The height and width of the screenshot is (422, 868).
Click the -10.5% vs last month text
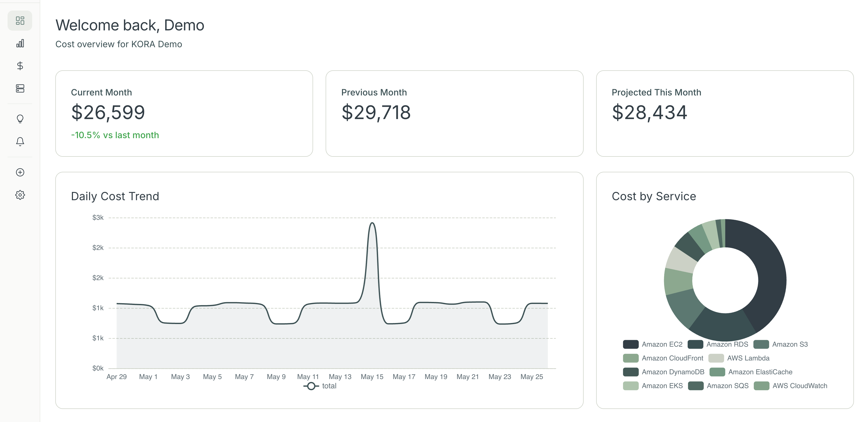(115, 135)
